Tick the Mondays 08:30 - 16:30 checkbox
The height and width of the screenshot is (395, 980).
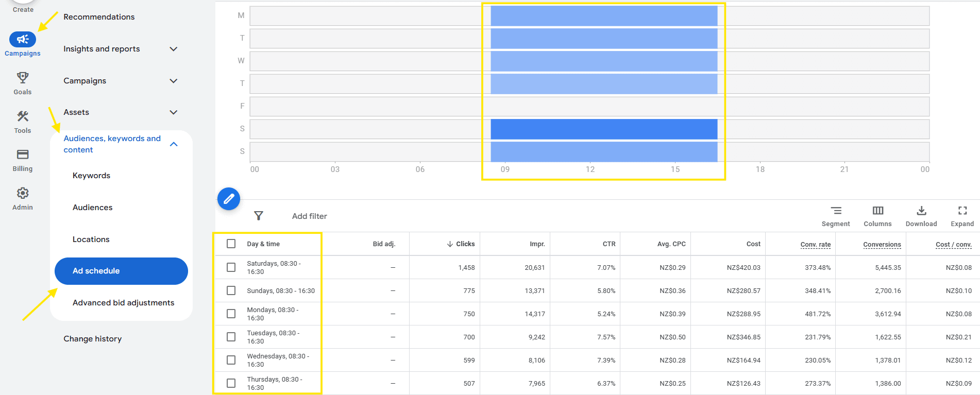(x=231, y=314)
